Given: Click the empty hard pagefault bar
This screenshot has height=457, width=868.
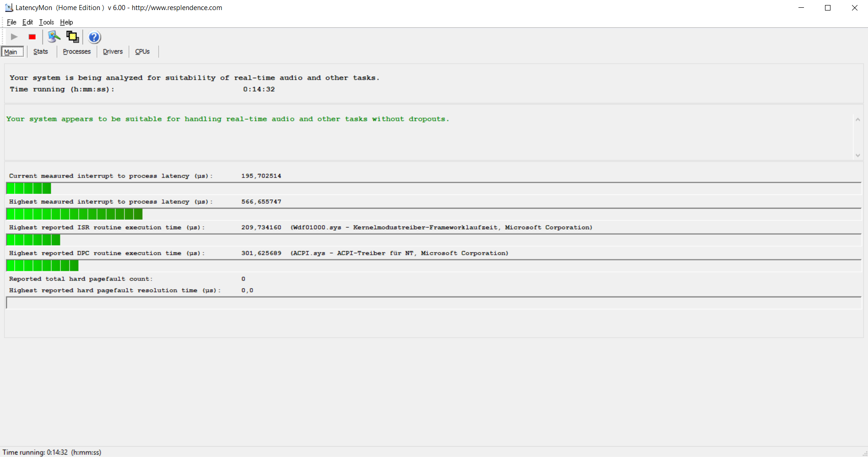Looking at the screenshot, I should [x=434, y=303].
